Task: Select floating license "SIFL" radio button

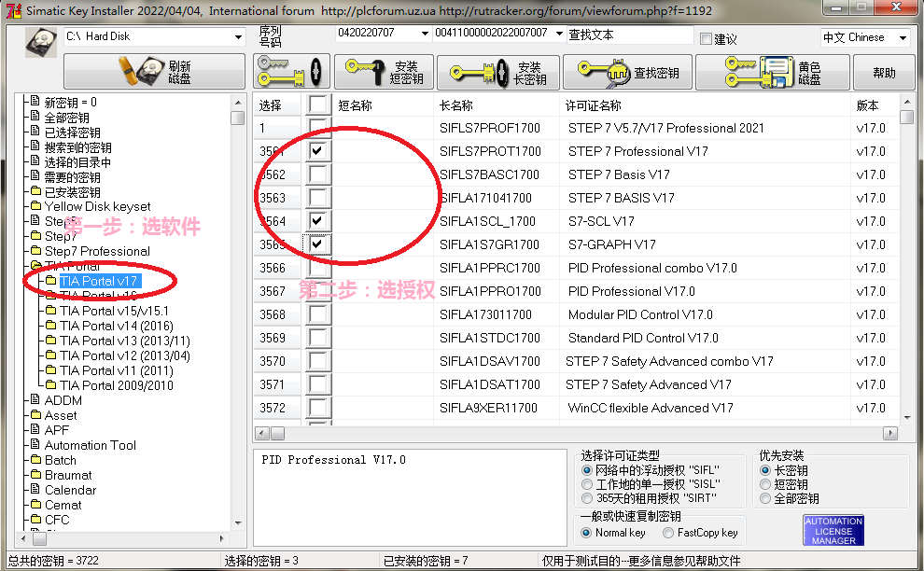Action: tap(586, 470)
